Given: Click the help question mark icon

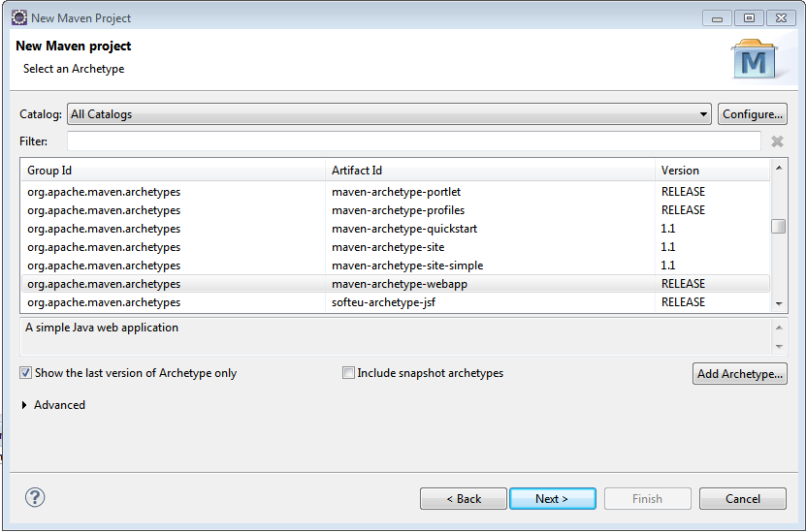Looking at the screenshot, I should pos(35,497).
